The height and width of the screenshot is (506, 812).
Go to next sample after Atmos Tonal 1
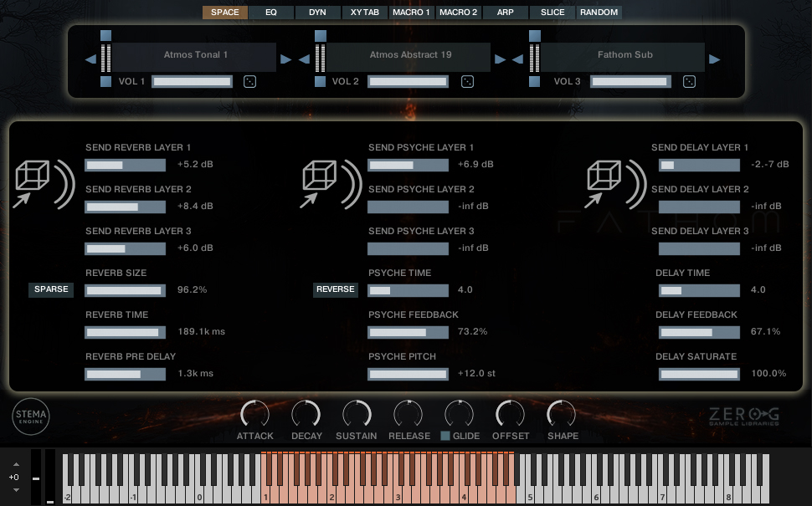[x=285, y=59]
